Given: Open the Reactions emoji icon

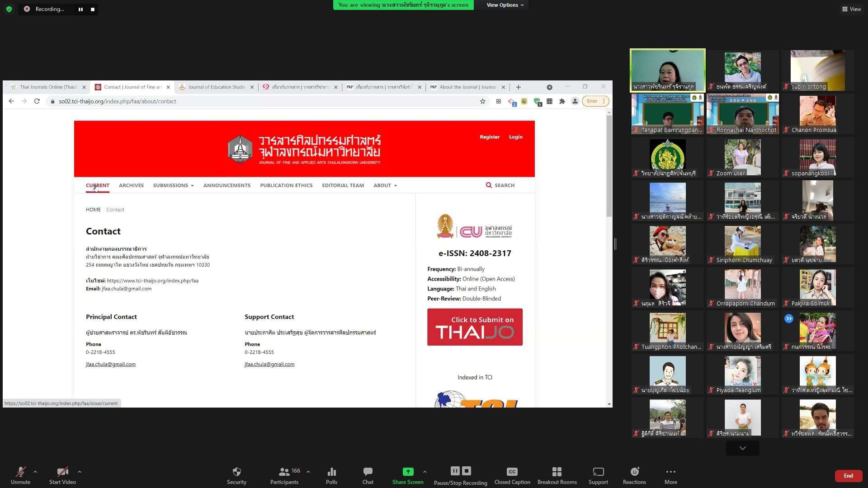Looking at the screenshot, I should [634, 472].
